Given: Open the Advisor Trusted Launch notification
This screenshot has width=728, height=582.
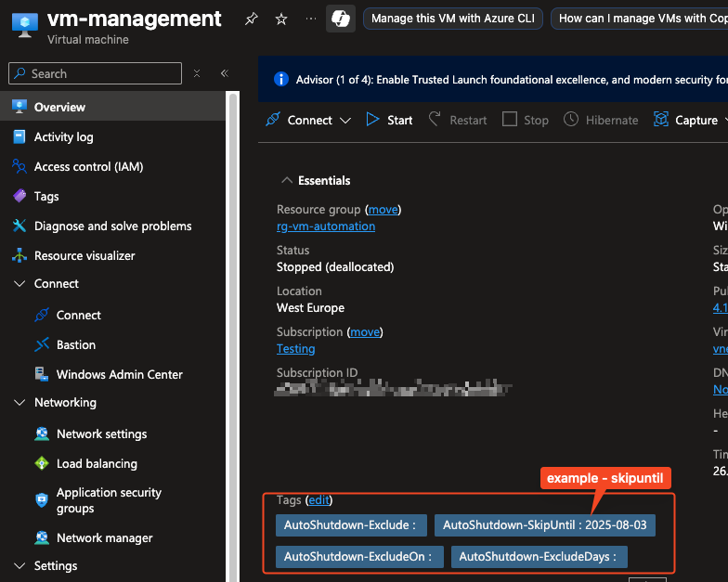Looking at the screenshot, I should [493, 80].
